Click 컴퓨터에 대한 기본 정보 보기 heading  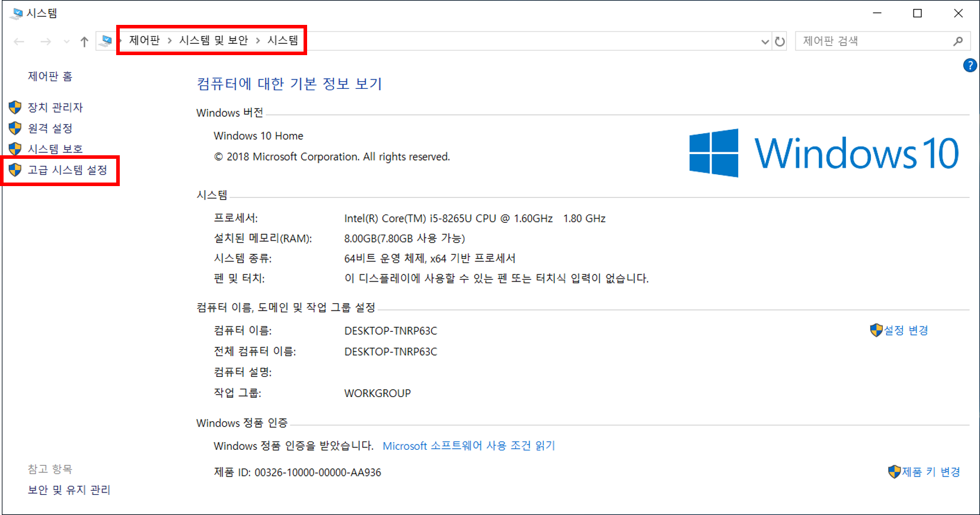point(289,84)
